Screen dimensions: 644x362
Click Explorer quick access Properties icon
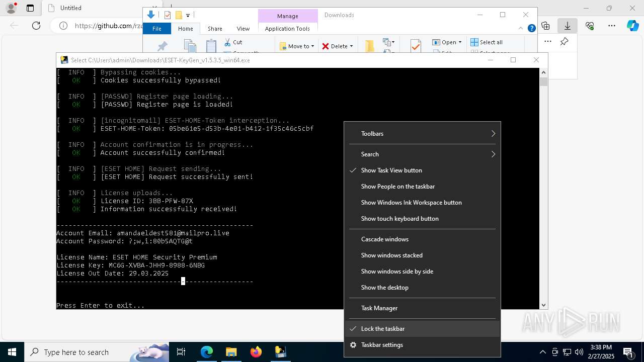168,15
